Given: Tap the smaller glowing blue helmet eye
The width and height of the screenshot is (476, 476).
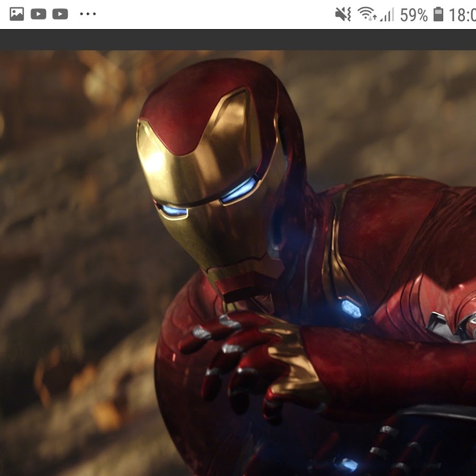Looking at the screenshot, I should [173, 211].
